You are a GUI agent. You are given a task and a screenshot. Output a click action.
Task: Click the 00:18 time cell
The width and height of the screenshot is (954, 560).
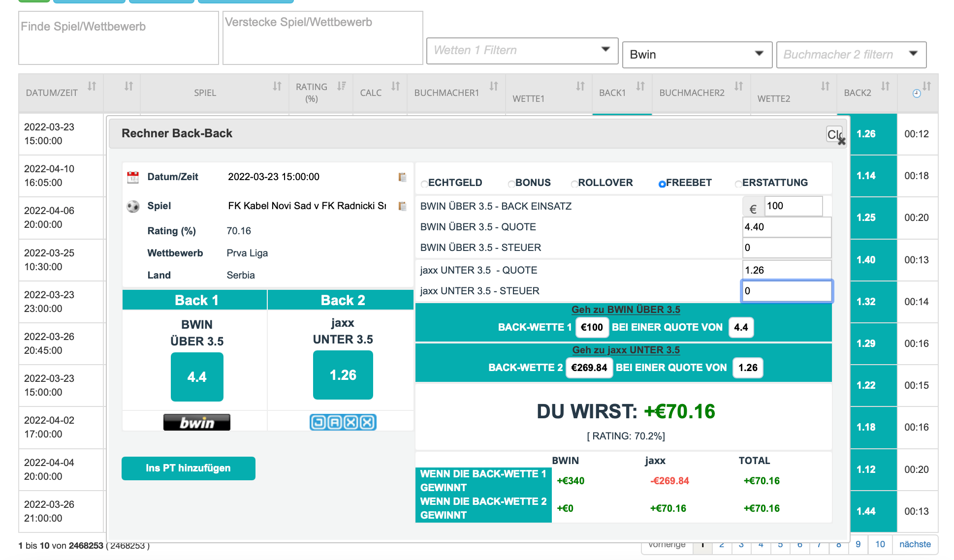(917, 176)
